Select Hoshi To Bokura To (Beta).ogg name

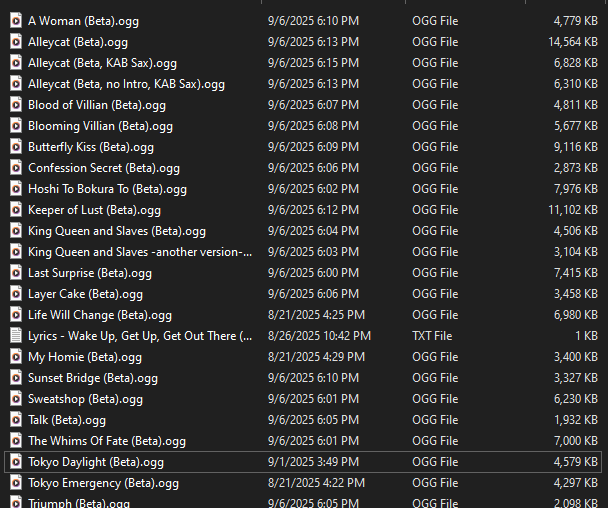[x=107, y=189]
